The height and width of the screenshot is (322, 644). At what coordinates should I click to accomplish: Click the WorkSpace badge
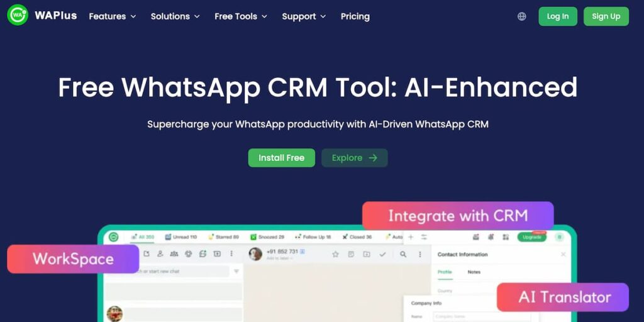[x=73, y=259]
